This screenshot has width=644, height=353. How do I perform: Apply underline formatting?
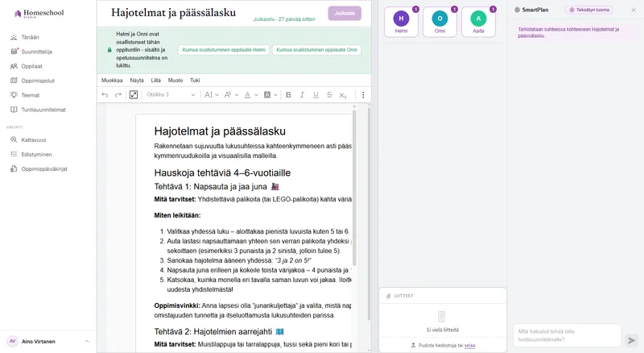tap(316, 95)
